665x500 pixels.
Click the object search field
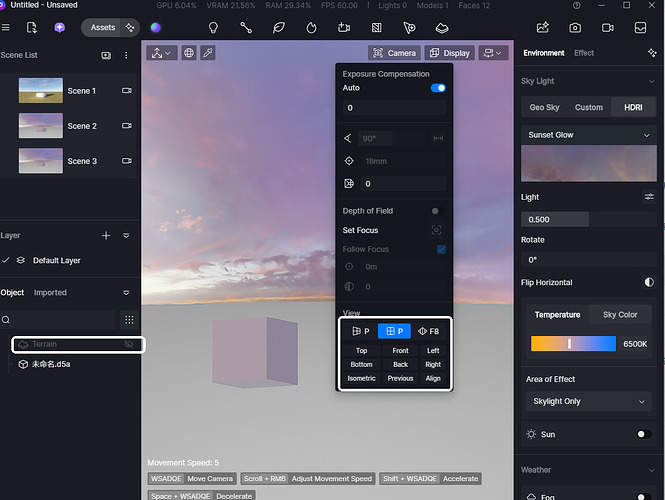click(58, 320)
